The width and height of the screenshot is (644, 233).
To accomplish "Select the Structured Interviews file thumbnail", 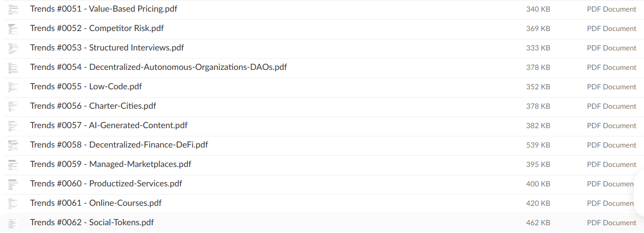I will (x=13, y=48).
